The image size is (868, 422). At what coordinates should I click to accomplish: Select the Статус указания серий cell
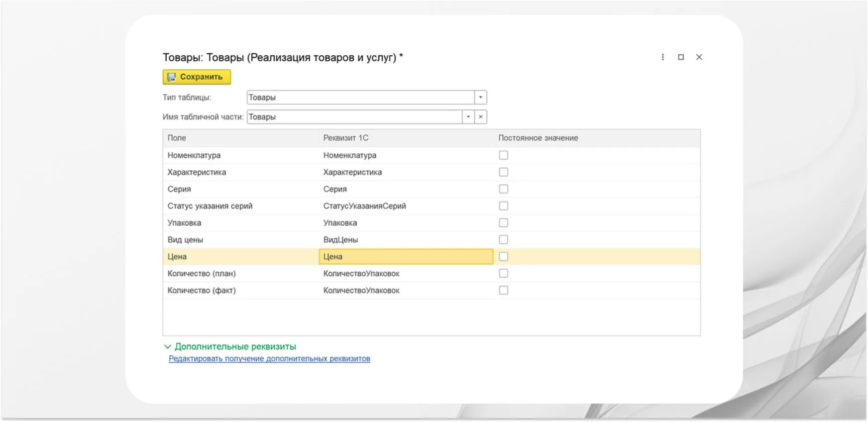click(241, 206)
